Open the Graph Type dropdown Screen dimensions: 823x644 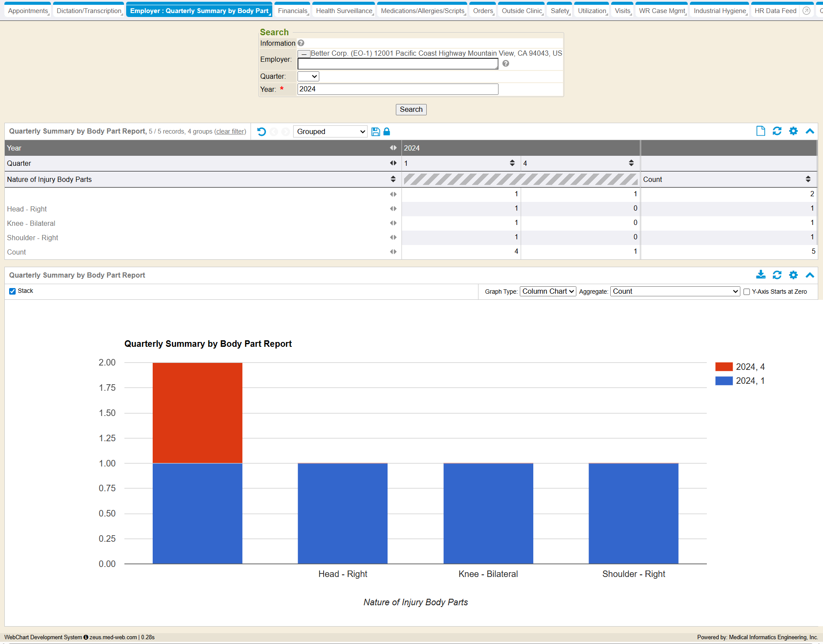[548, 292]
